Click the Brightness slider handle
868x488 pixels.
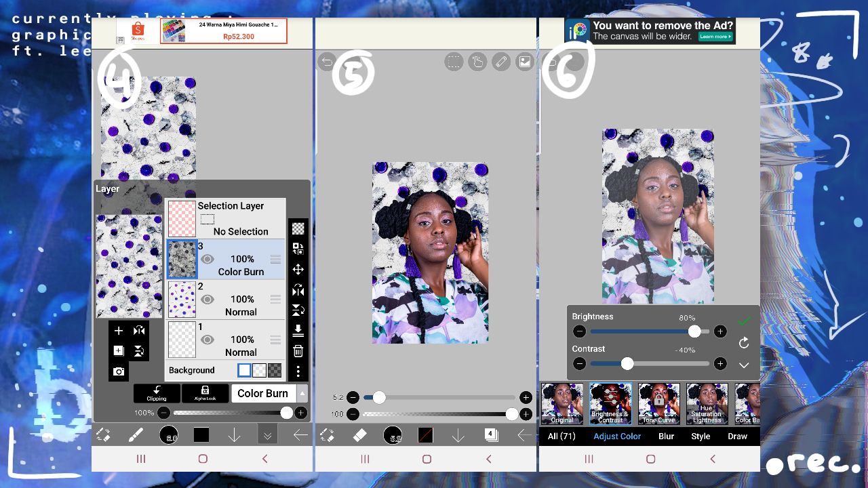[694, 331]
